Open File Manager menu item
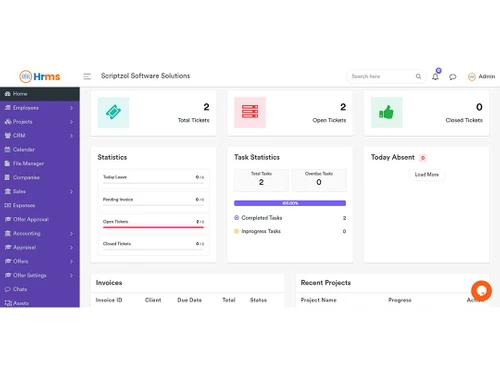Viewport: 500px width, 375px height. (40, 163)
